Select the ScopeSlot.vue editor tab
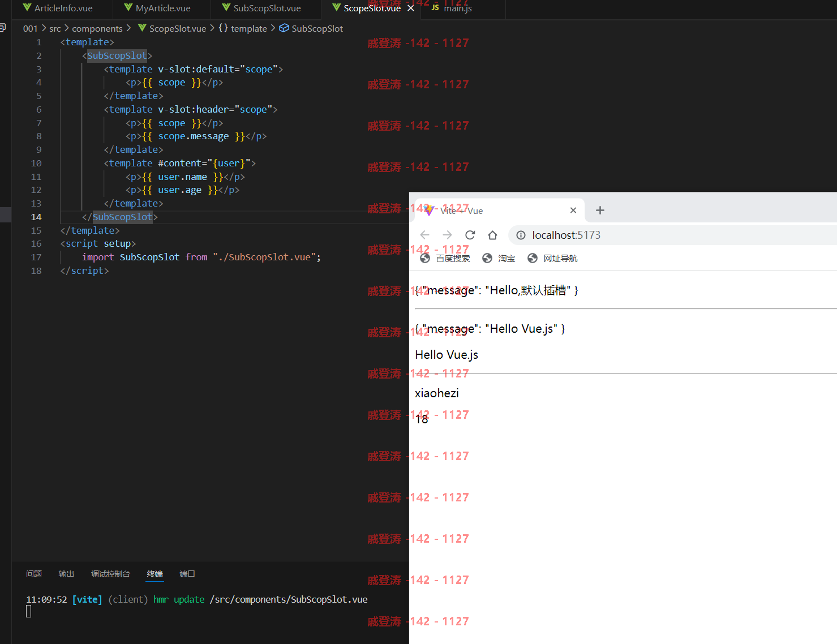The image size is (837, 644). [371, 8]
